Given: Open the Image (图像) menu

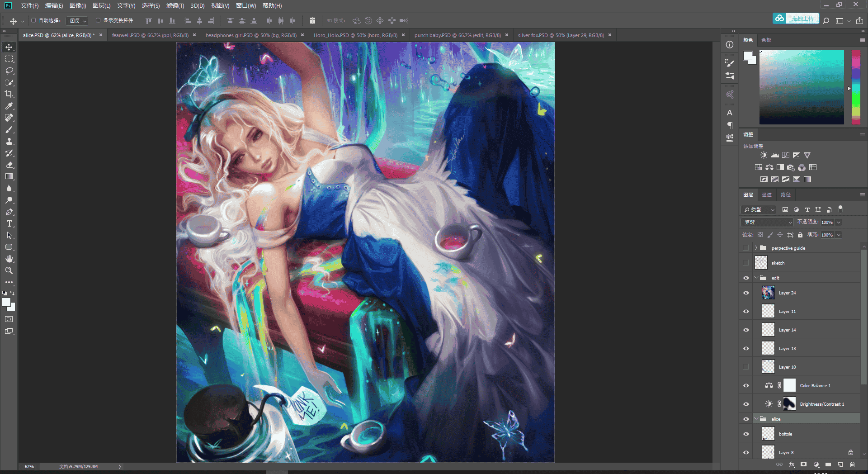Looking at the screenshot, I should [78, 5].
